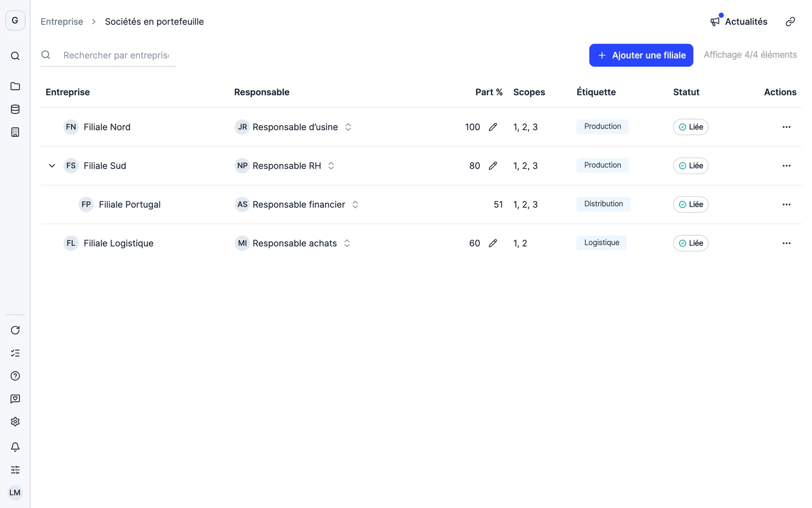Open actions menu for Filiale Logistique
This screenshot has width=812, height=508.
(x=786, y=243)
